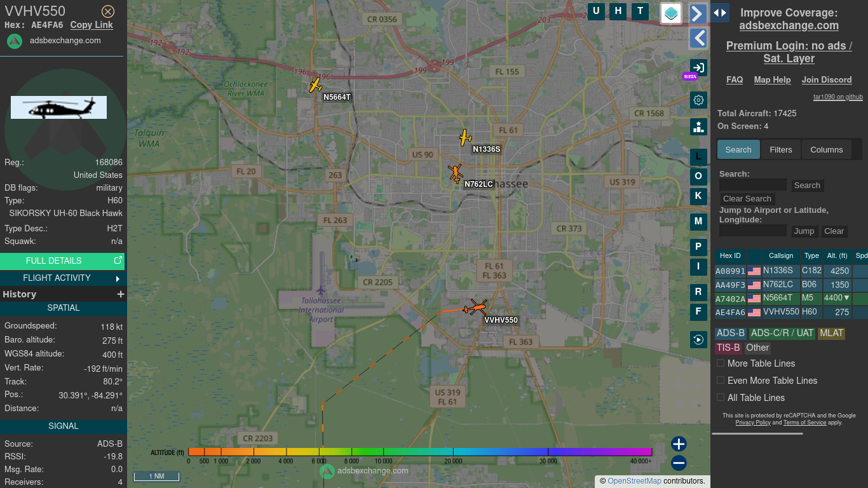Toggle the P map option button

[698, 247]
